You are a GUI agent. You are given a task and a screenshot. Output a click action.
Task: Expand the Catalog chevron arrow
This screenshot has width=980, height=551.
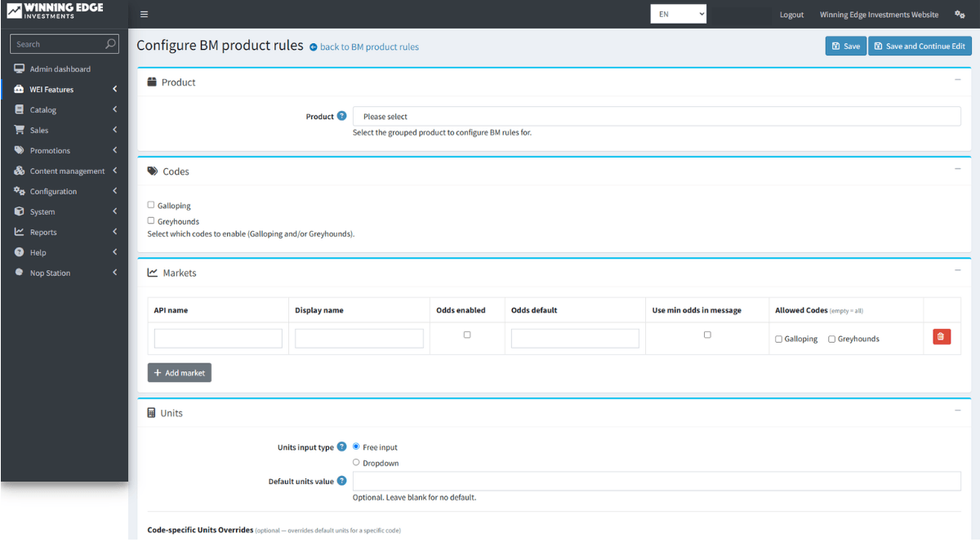[x=115, y=109]
